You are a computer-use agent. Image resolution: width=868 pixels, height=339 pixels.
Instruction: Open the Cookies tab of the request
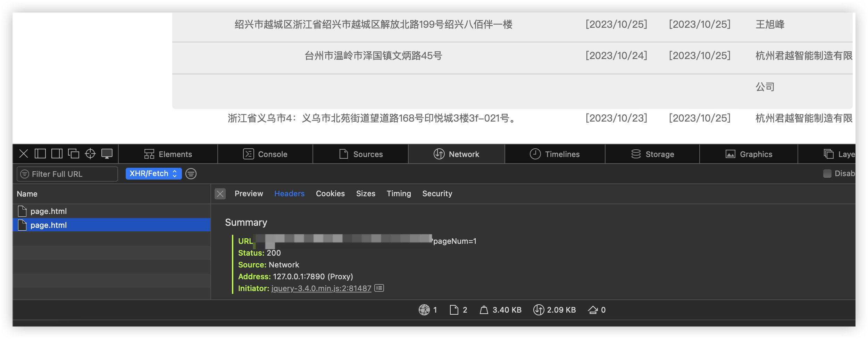tap(330, 193)
